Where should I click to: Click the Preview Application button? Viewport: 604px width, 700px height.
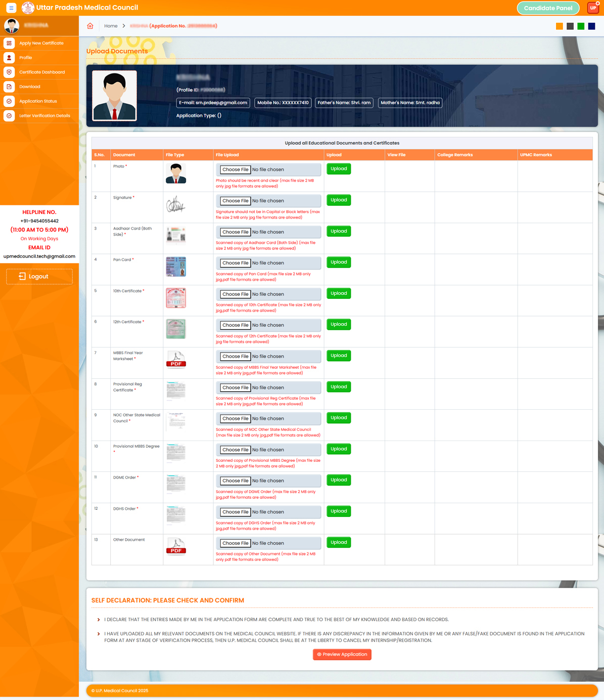pyautogui.click(x=342, y=654)
